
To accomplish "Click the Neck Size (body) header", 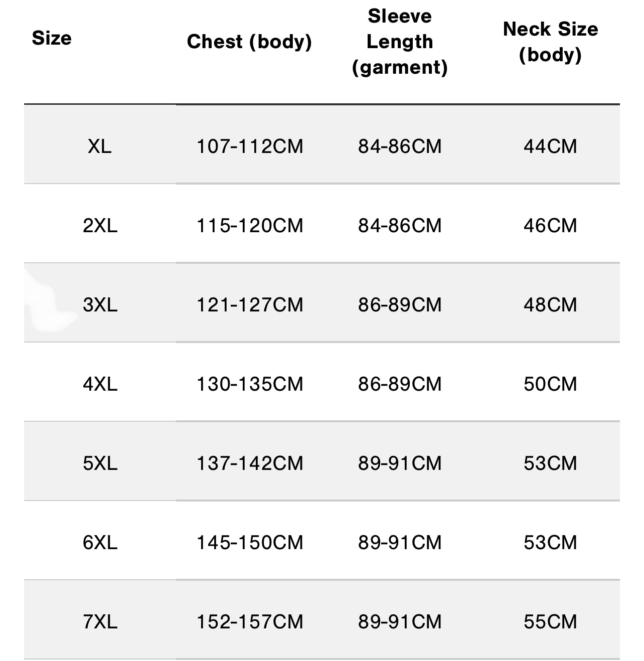I will coord(550,42).
